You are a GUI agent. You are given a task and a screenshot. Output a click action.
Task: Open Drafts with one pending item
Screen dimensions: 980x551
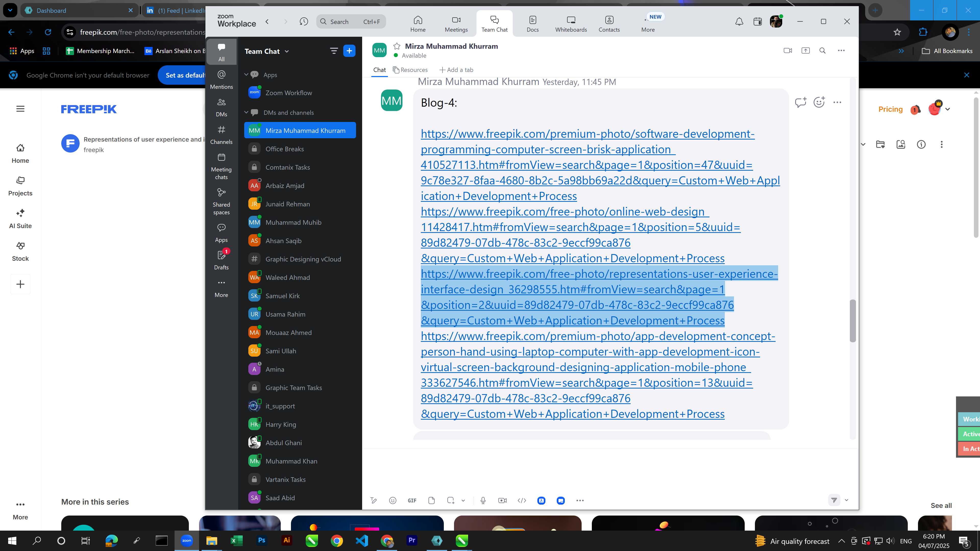[222, 260]
